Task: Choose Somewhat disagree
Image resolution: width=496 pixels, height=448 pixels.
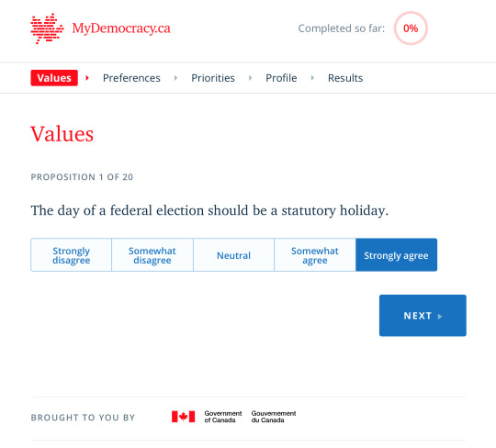Action: 152,255
